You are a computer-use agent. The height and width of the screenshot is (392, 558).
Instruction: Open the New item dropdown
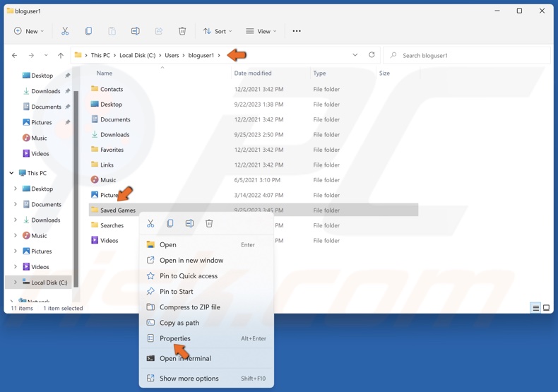tap(29, 31)
